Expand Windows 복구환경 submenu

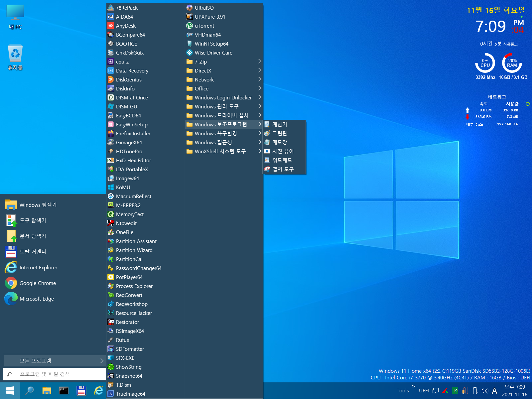(x=224, y=133)
